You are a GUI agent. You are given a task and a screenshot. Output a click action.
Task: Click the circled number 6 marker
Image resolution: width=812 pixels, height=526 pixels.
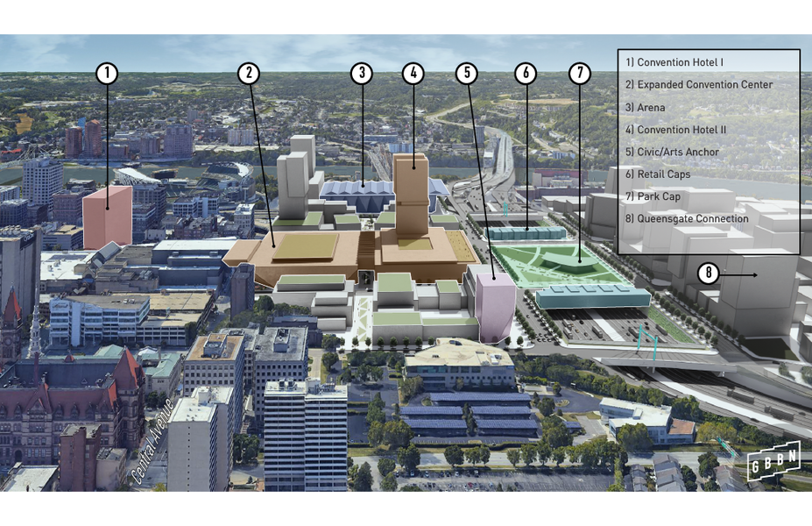526,73
